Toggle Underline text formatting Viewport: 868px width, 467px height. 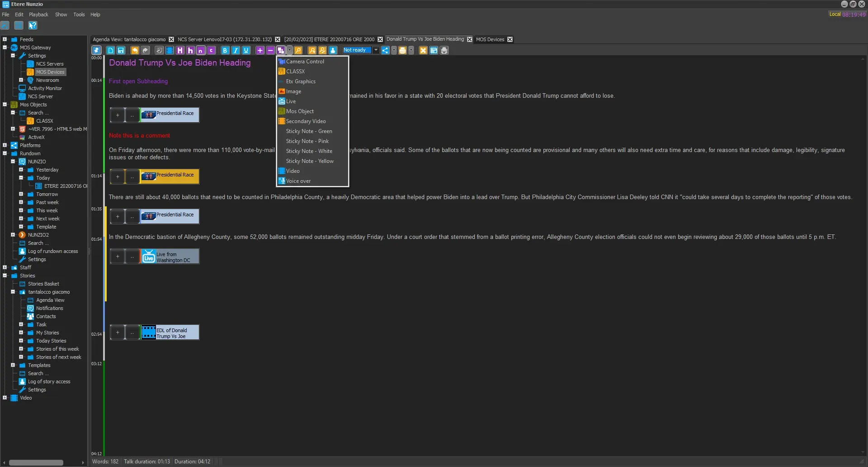[246, 50]
